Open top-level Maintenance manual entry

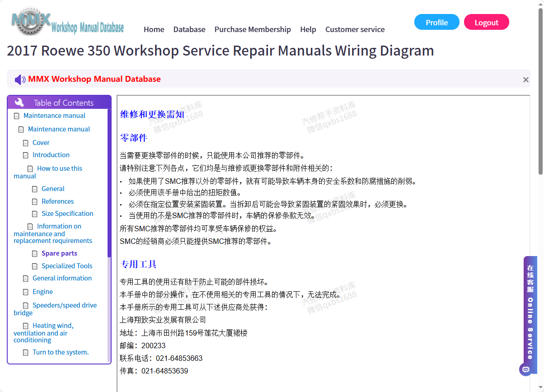point(54,116)
